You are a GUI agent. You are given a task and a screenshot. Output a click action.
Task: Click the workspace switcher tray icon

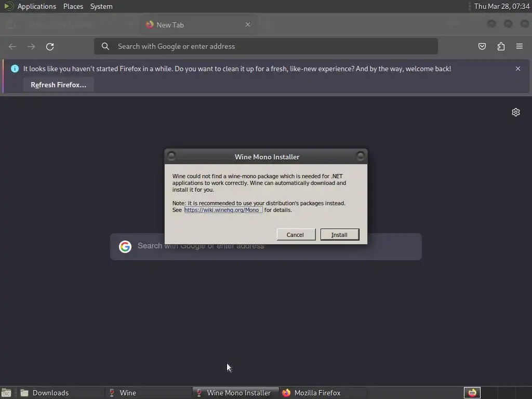tap(472, 393)
